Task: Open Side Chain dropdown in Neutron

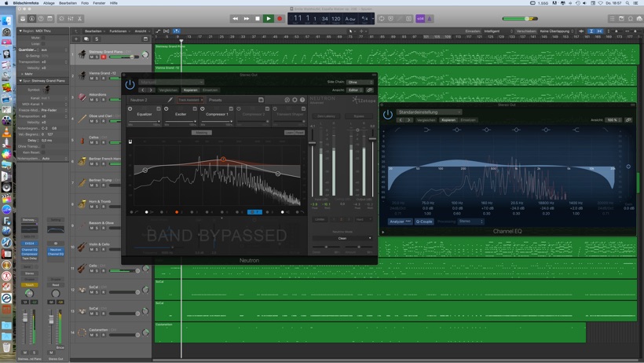Action: coord(360,82)
